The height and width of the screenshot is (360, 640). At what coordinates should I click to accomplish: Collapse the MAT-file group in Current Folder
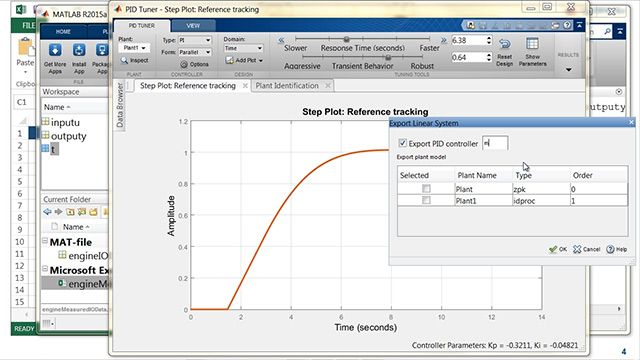coord(45,241)
